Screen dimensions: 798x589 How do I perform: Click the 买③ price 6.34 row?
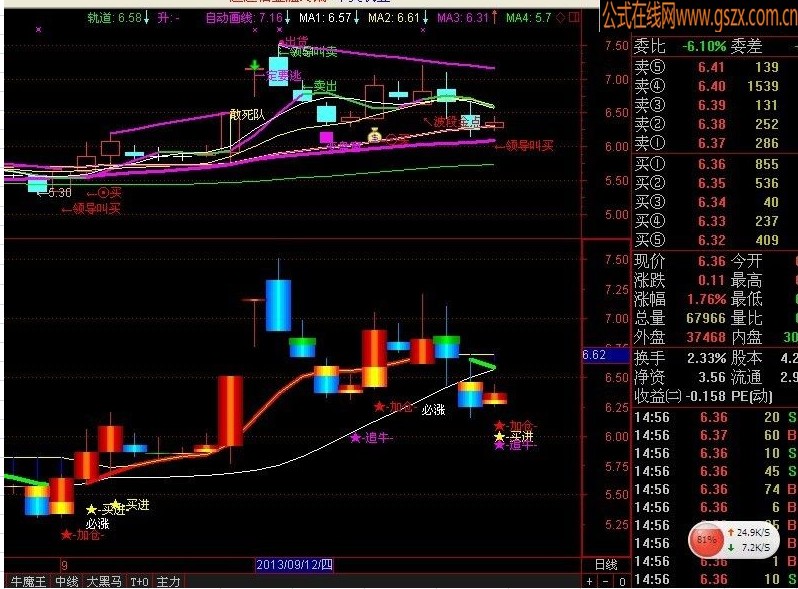point(707,202)
